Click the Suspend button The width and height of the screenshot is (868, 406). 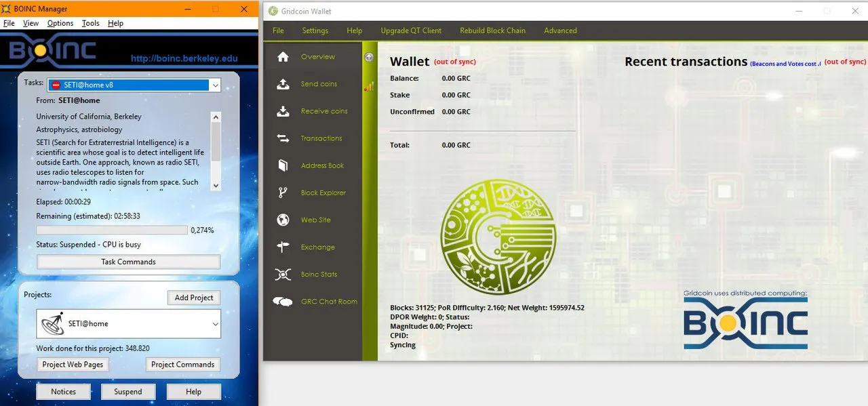coord(128,392)
